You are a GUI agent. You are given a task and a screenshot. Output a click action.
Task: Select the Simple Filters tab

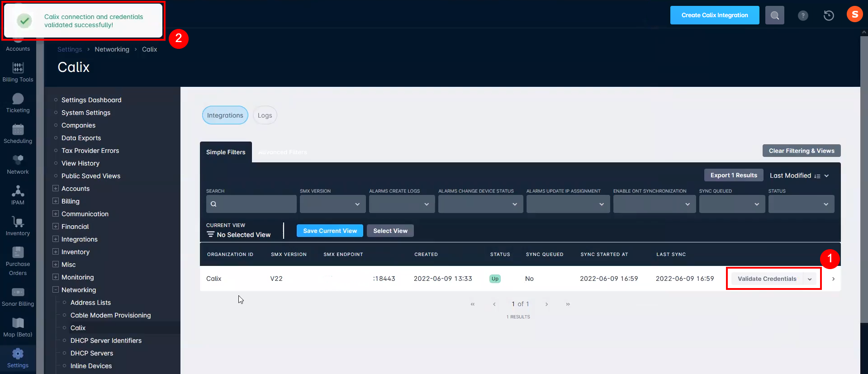tap(226, 152)
